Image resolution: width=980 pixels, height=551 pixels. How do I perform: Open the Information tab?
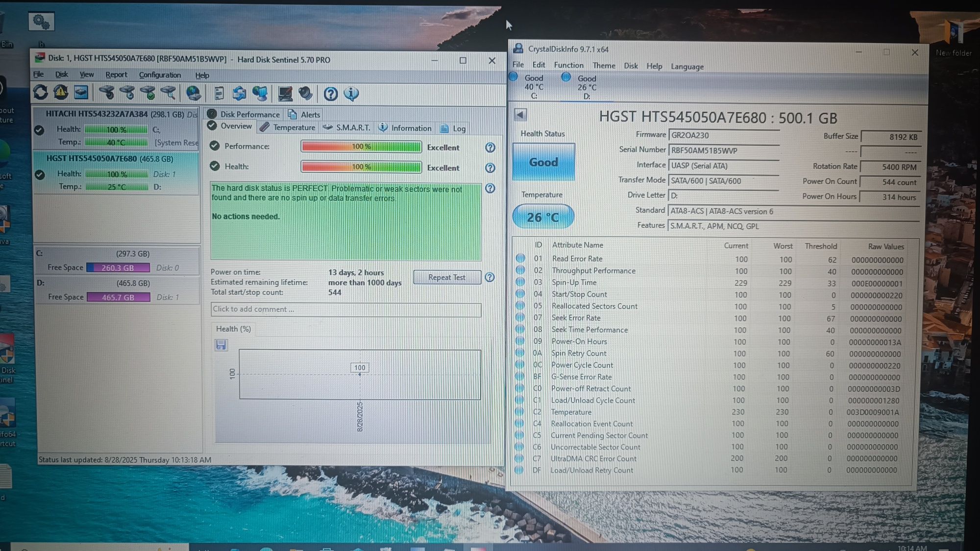[405, 128]
